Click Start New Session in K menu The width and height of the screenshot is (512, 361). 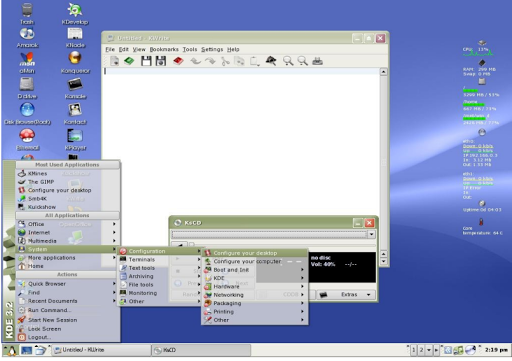tap(68, 320)
